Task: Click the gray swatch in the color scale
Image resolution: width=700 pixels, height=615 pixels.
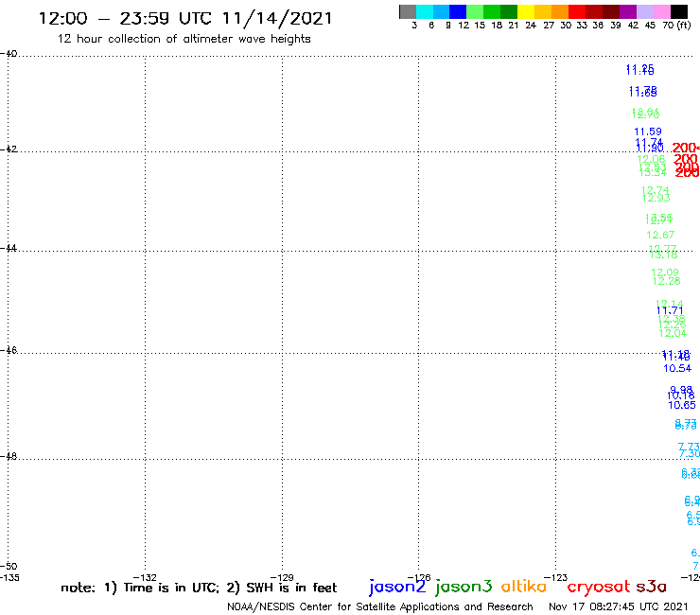Action: click(x=408, y=11)
